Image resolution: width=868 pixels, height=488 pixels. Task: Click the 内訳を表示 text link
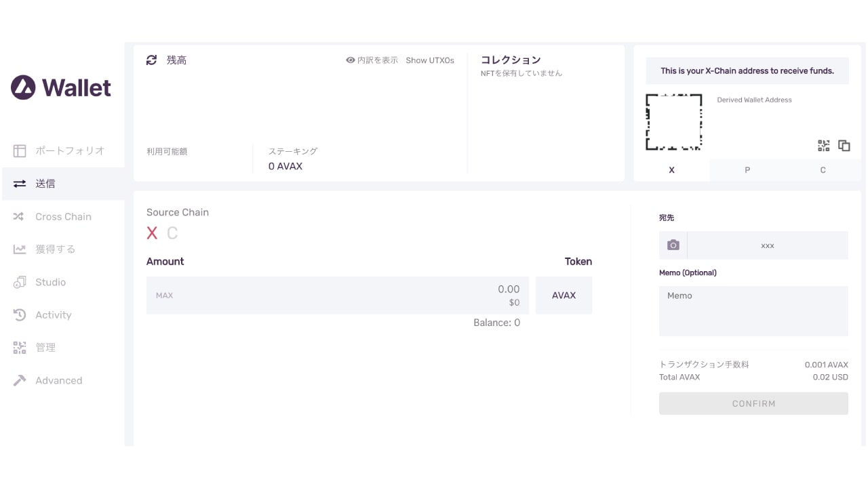point(378,60)
